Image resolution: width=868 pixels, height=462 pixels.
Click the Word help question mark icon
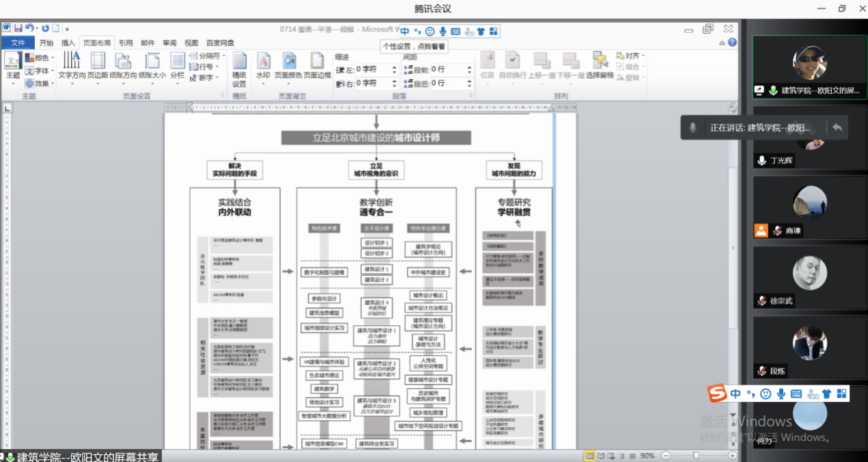point(733,42)
